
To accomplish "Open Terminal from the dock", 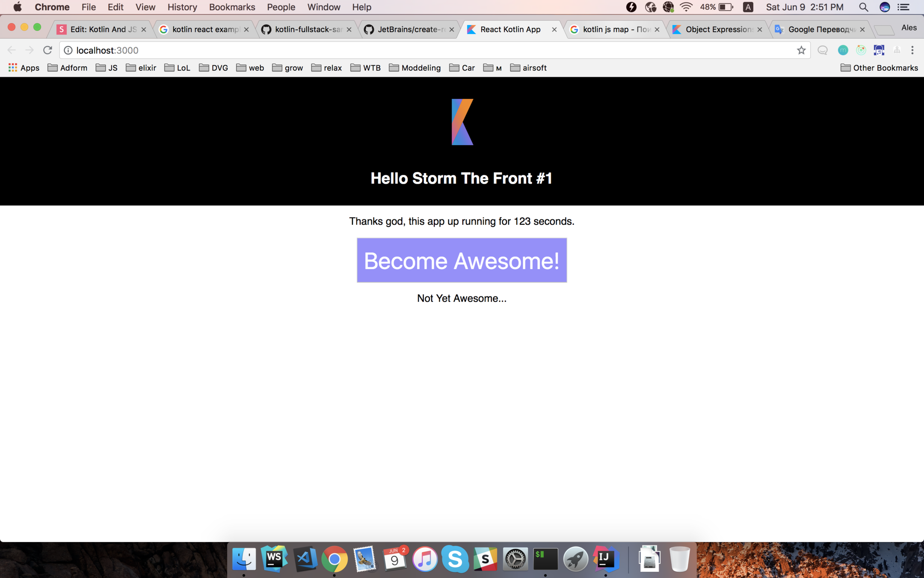I will 545,559.
